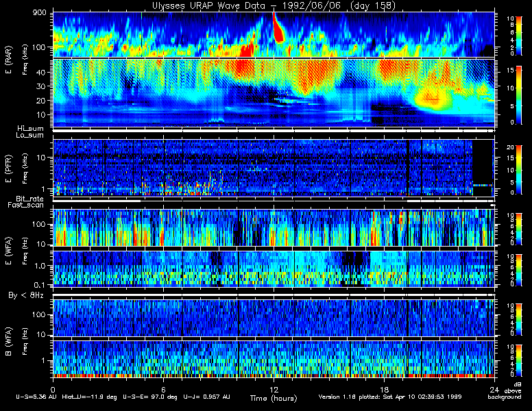Viewport: 532px width, 411px height.
Task: Click the 18 hour tick label
Action: pyautogui.click(x=384, y=389)
